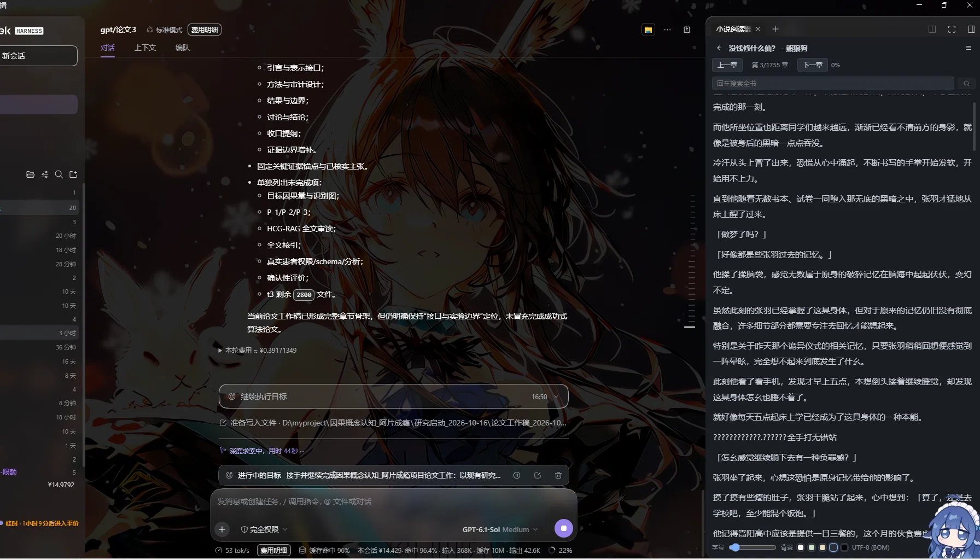
Task: Adjust the 字号 font size slider
Action: point(752,547)
